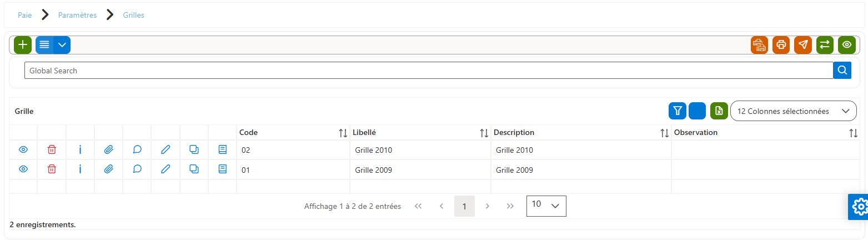Viewport: 868px width, 245px height.
Task: Export table to Excel
Action: tap(719, 111)
